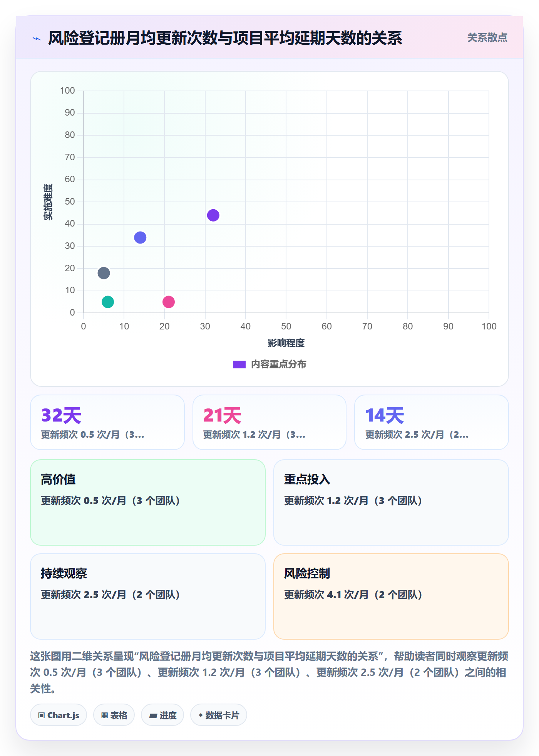This screenshot has width=539, height=756.
Task: Click the Chart.js tag chip
Action: pyautogui.click(x=59, y=715)
